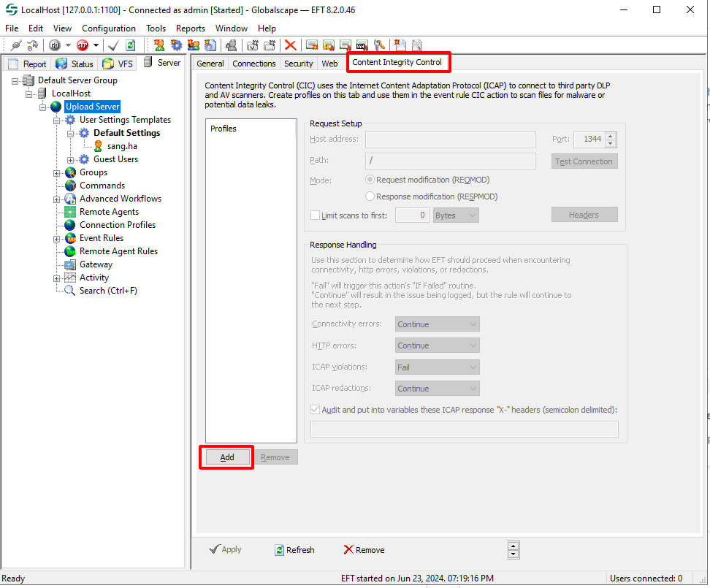710x588 pixels.
Task: Switch to the Status pane tab
Action: pyautogui.click(x=75, y=64)
